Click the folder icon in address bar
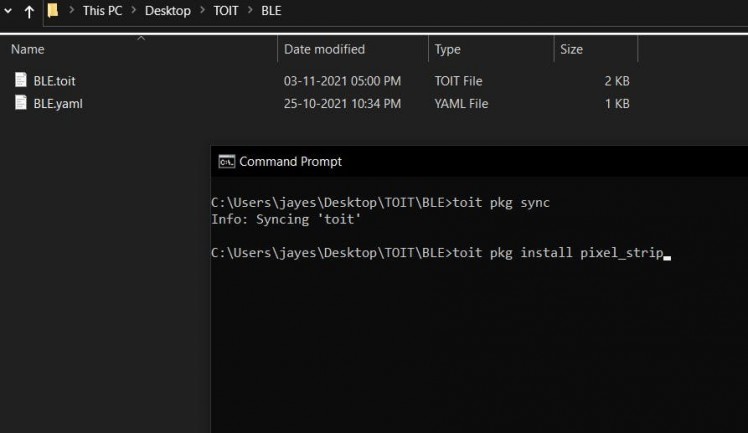748x433 pixels. coord(53,13)
